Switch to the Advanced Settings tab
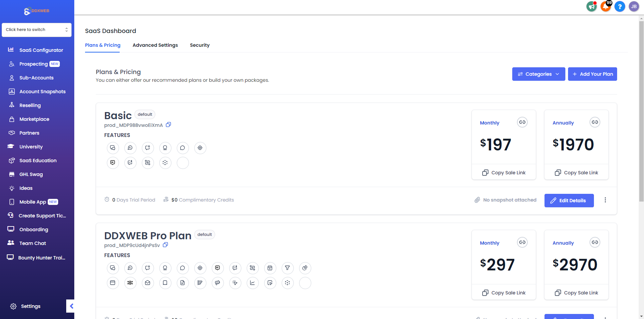The image size is (644, 319). tap(155, 45)
